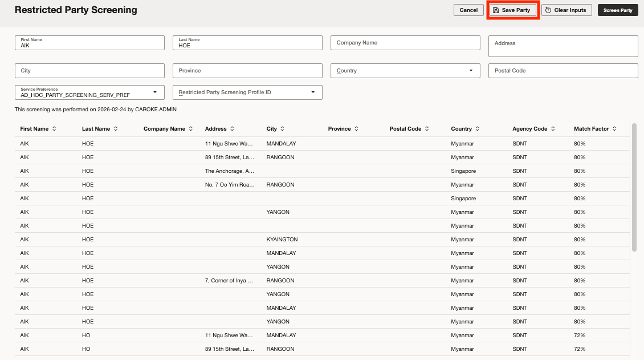Click the Company Name input field
Image resolution: width=644 pixels, height=360 pixels.
405,43
